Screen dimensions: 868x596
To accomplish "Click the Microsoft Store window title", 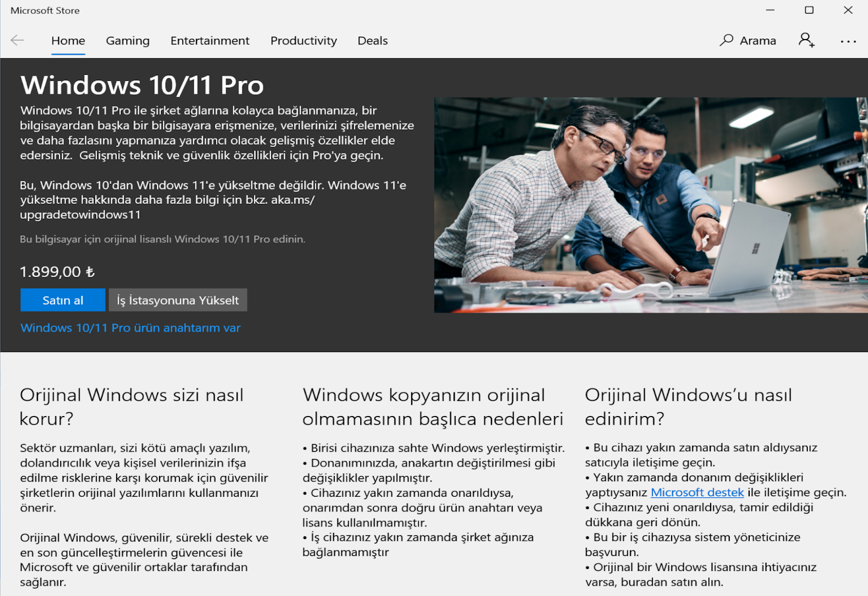I will coord(45,10).
